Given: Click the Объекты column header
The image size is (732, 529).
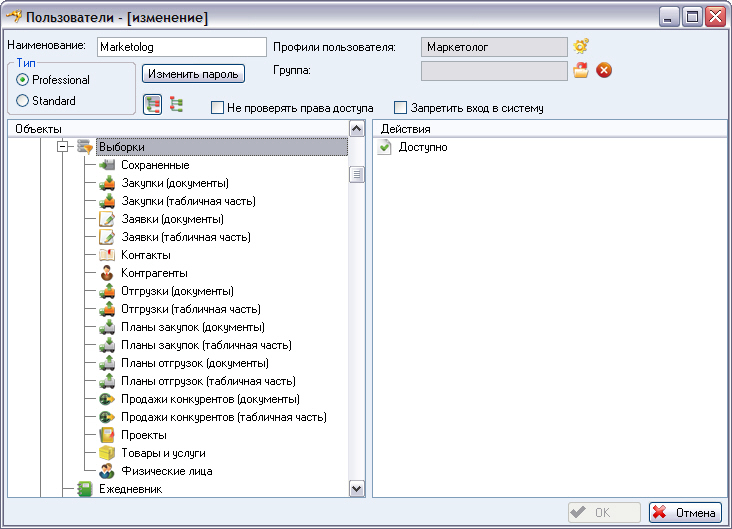Looking at the screenshot, I should point(178,128).
